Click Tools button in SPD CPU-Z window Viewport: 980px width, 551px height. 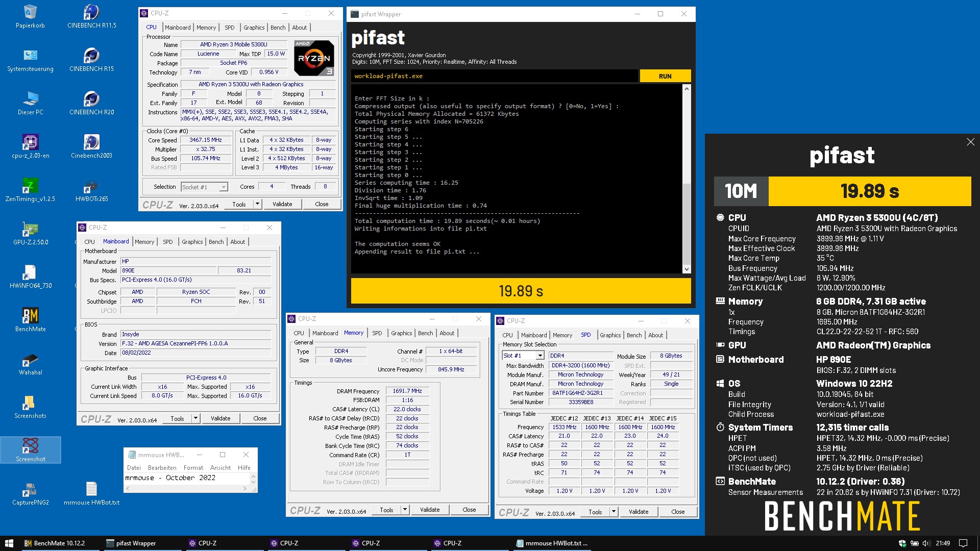(595, 512)
